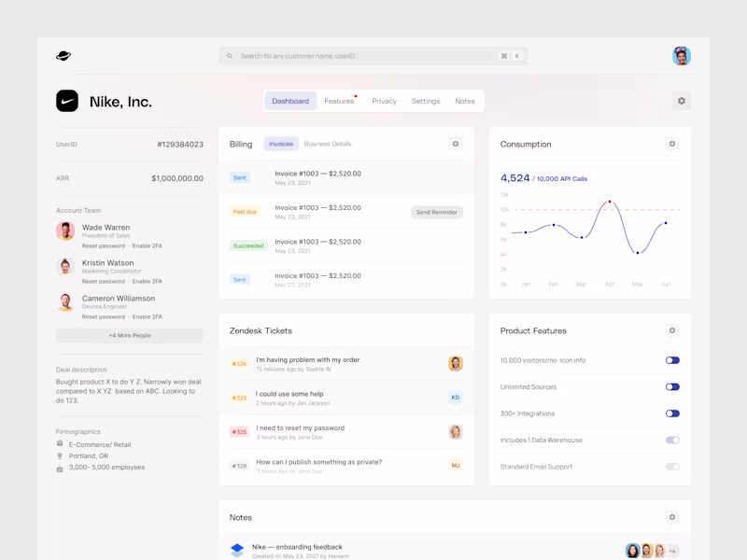Open the Notes tab
This screenshot has height=560, width=747.
pos(464,101)
